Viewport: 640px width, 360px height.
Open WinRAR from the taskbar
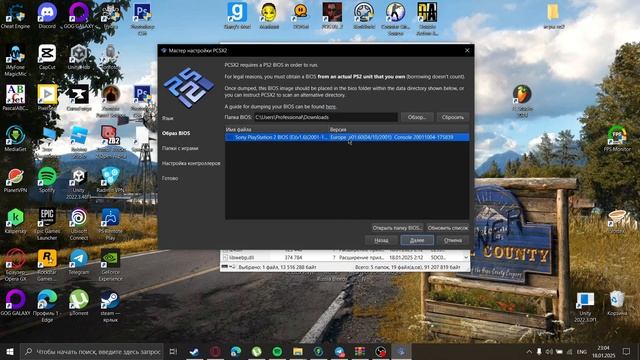click(x=360, y=351)
